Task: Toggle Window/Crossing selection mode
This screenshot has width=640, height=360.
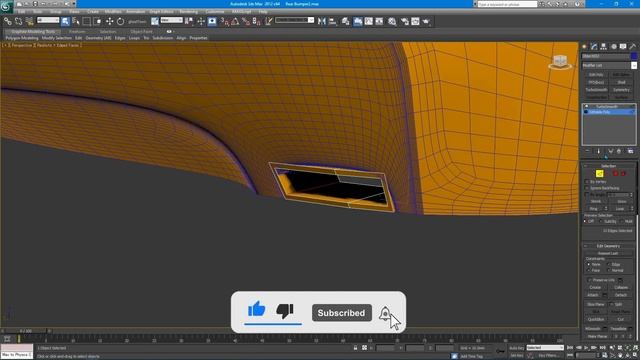Action: click(x=98, y=21)
